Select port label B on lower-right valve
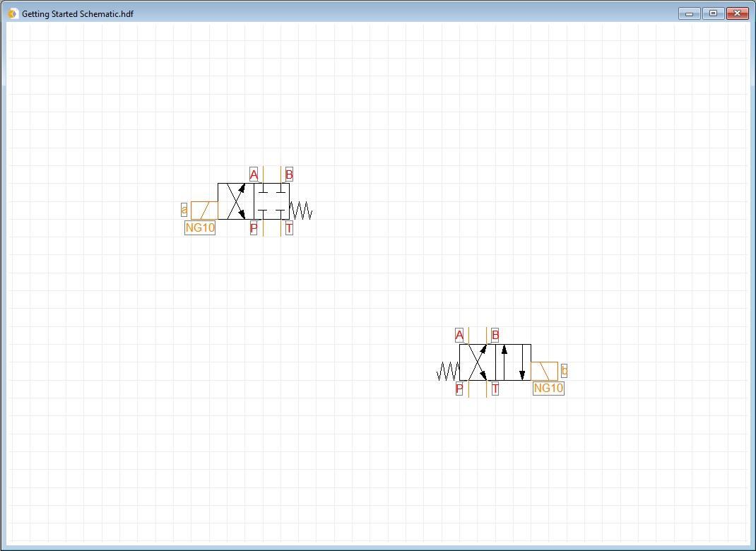Screen dimensions: 756x551 click(x=495, y=335)
